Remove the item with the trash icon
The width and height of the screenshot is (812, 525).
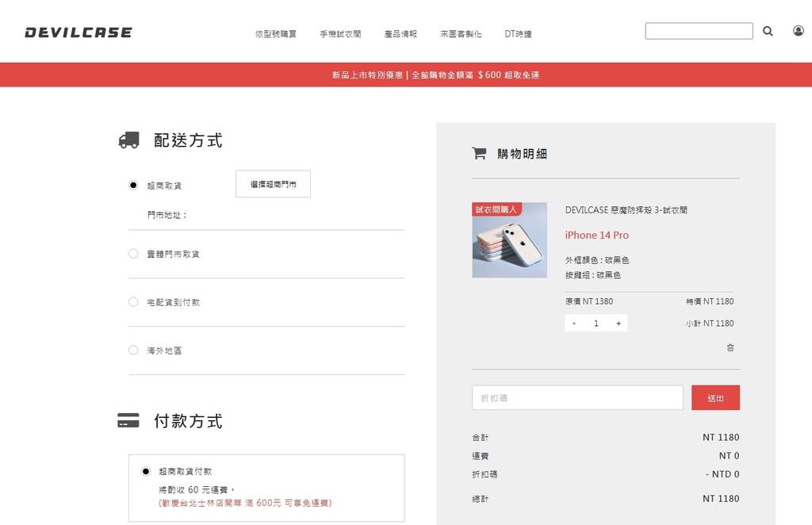click(730, 347)
